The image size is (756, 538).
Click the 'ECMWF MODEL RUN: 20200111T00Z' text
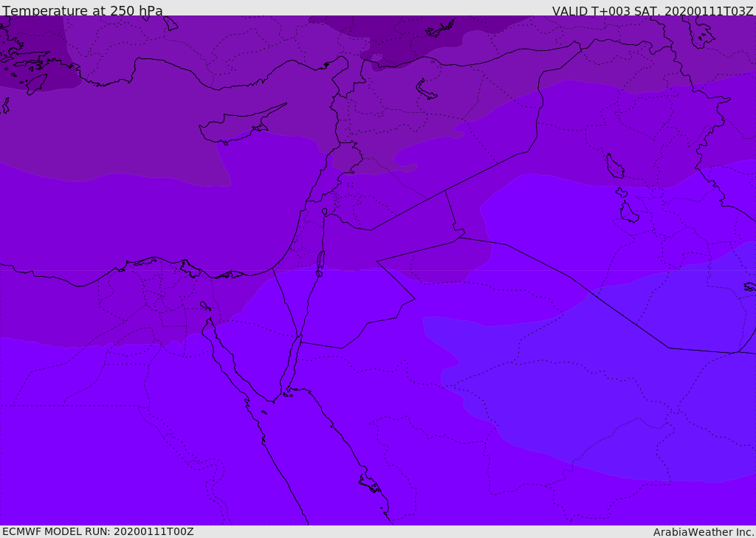[98, 531]
